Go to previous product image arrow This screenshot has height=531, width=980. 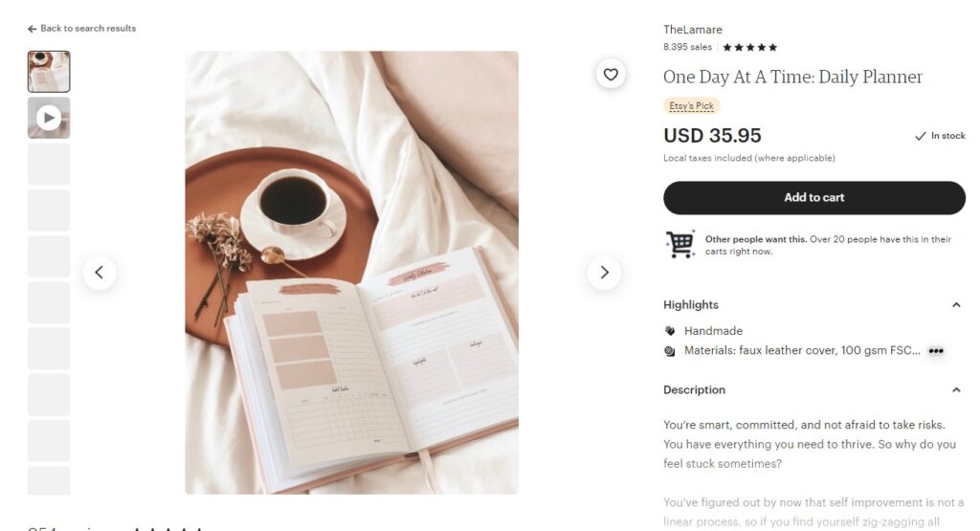[x=100, y=273]
